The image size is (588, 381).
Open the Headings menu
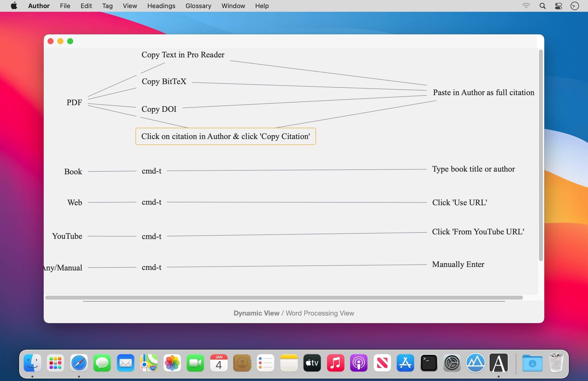161,6
